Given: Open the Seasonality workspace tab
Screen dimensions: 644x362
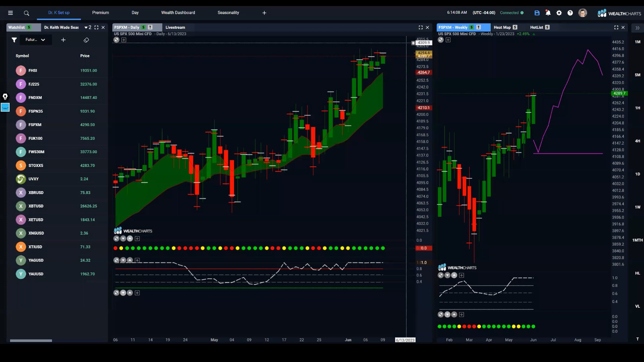Looking at the screenshot, I should [228, 13].
